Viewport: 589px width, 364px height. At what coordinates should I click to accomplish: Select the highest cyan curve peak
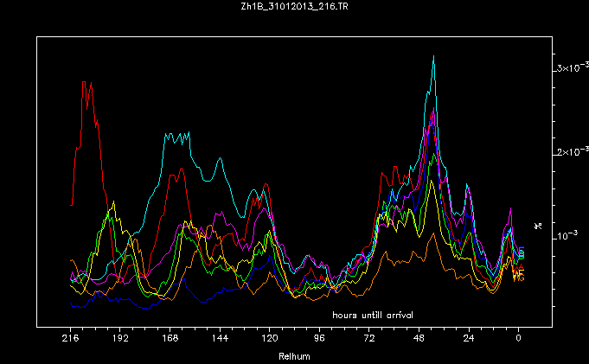click(x=432, y=56)
